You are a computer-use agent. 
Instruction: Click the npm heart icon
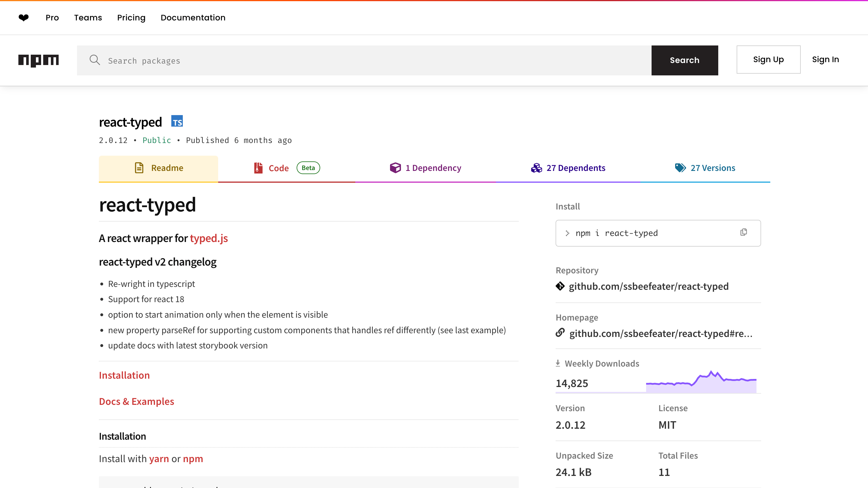click(x=24, y=18)
